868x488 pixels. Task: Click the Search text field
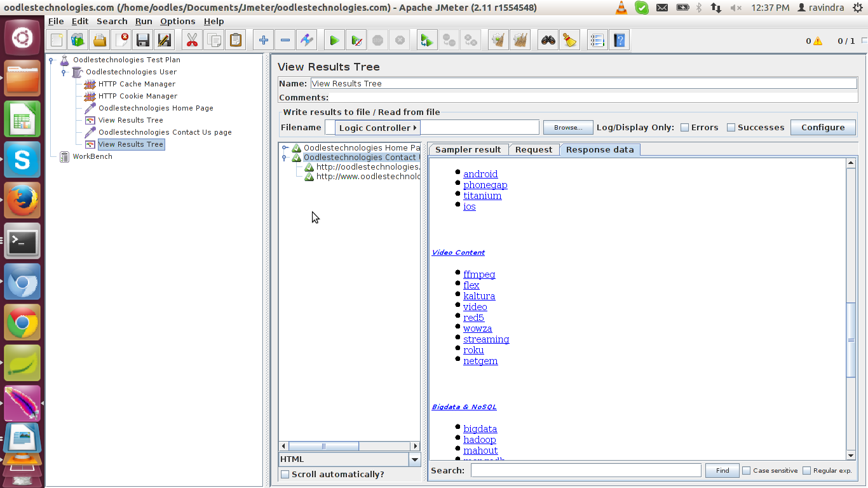(586, 471)
